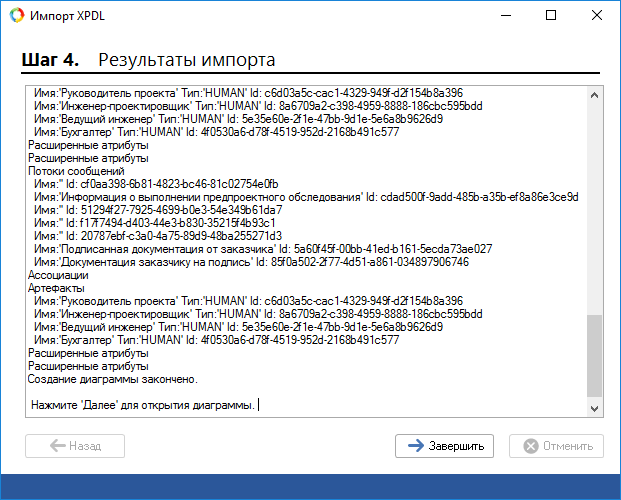Click the window title 'Импорт XPDL'
This screenshot has width=621, height=500.
pyautogui.click(x=67, y=16)
